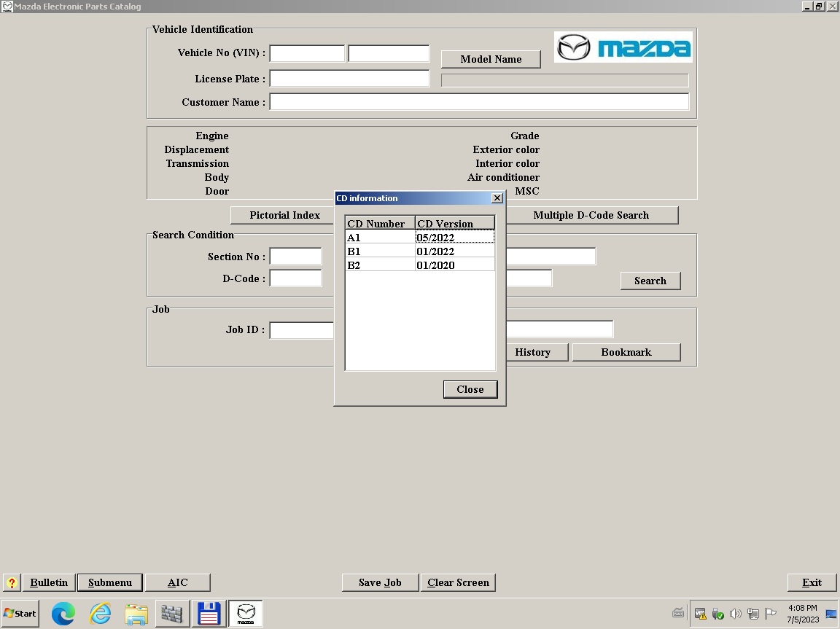Focus the first VIN input field

(307, 53)
